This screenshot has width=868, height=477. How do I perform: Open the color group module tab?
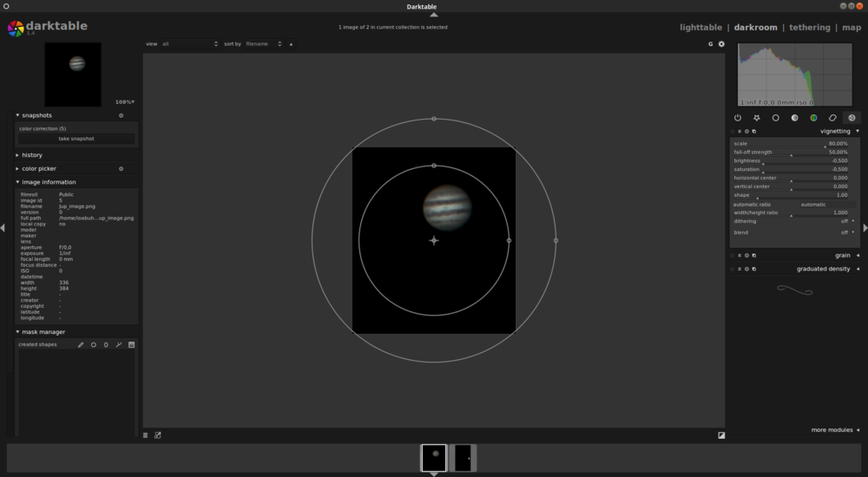(x=813, y=117)
